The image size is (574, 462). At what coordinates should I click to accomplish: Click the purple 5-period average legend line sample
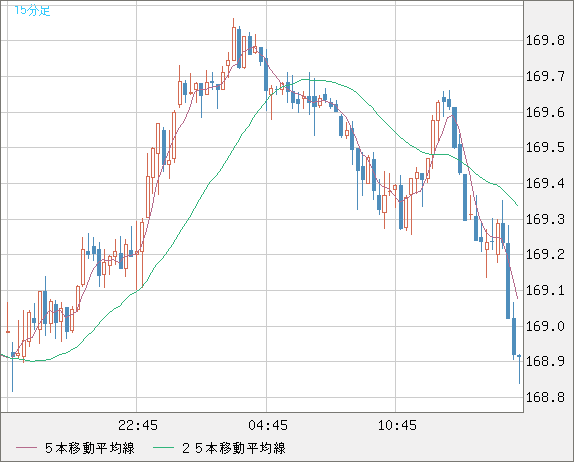(x=26, y=448)
